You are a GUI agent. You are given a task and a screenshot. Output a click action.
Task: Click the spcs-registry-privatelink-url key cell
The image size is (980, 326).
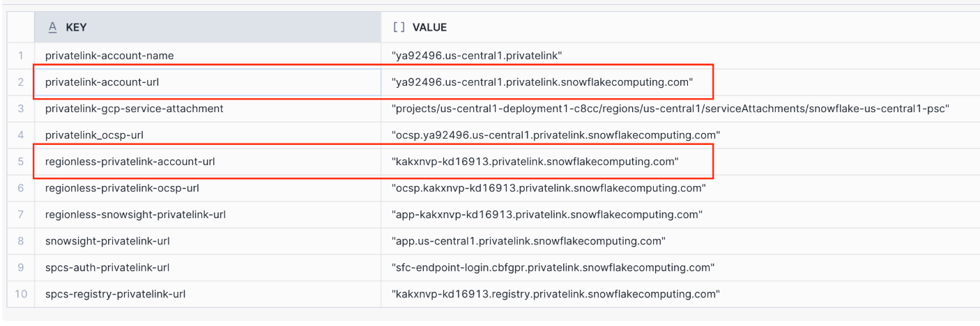pos(115,294)
